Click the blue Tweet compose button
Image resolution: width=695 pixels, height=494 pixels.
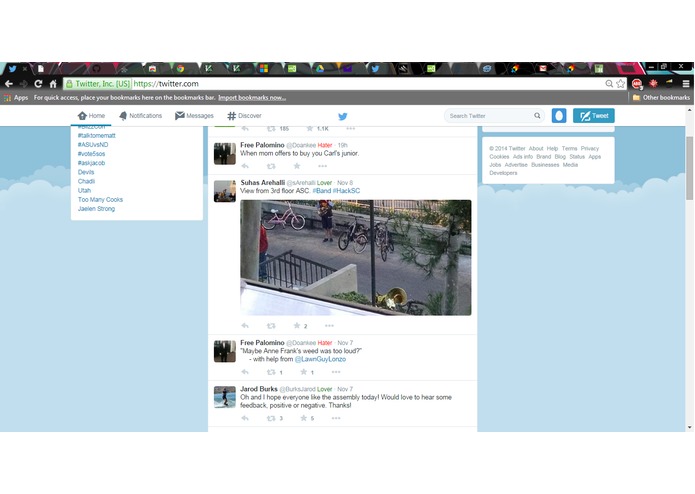point(593,116)
